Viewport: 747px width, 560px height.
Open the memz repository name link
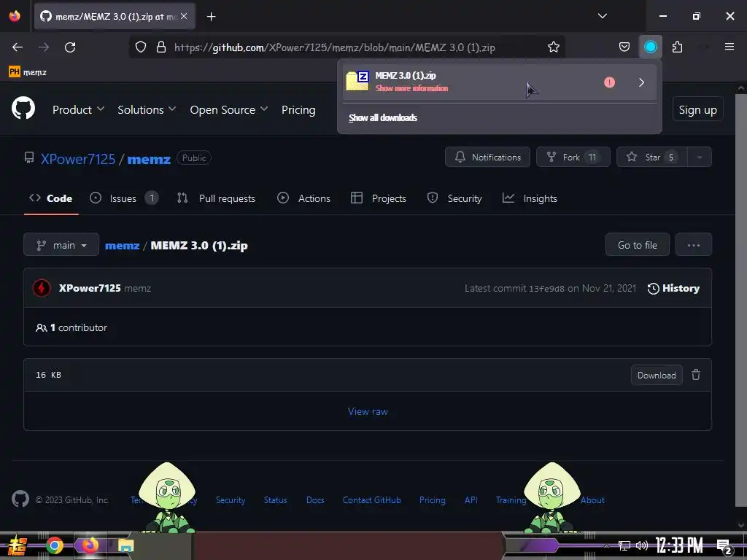[149, 159]
